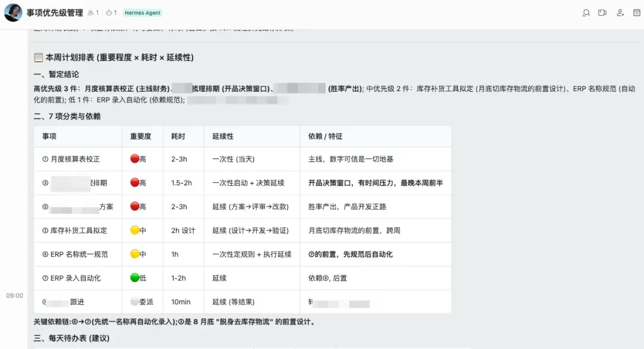Screen dimensions: 644x349
Task: Select the cell ⑦ ERP 录入自动化
Action: coord(72,278)
